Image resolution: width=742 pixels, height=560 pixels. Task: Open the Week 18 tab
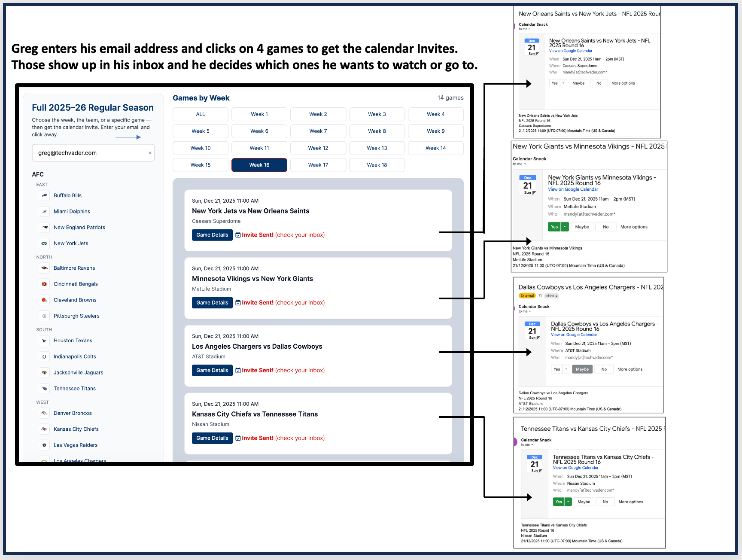click(x=377, y=165)
